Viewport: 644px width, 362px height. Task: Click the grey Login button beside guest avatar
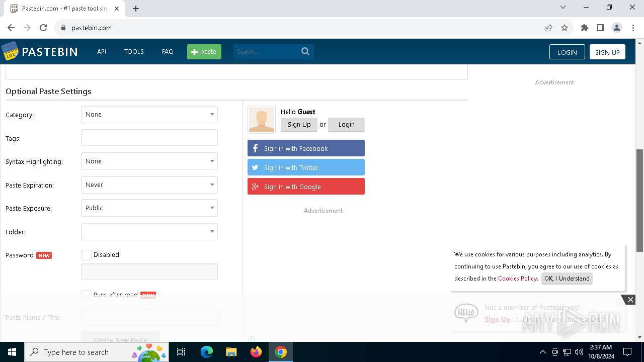(x=346, y=125)
